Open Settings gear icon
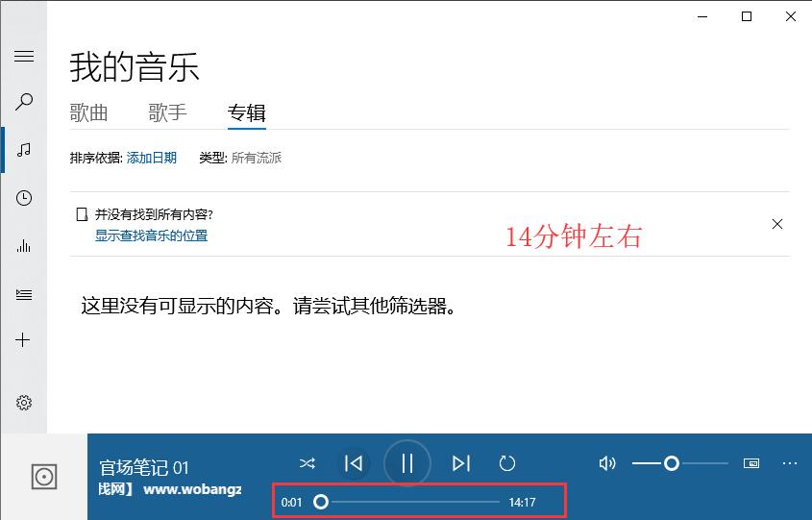Image resolution: width=812 pixels, height=520 pixels. [24, 403]
